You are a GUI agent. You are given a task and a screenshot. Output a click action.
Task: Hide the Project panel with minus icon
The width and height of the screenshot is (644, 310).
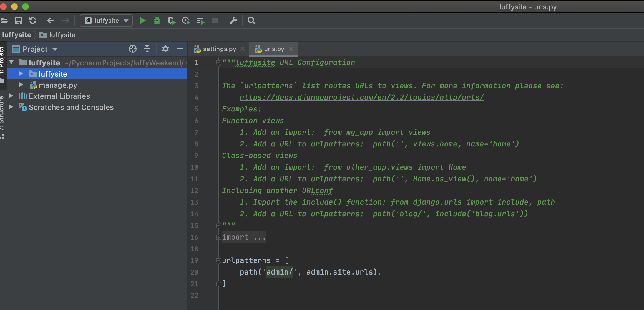point(180,49)
